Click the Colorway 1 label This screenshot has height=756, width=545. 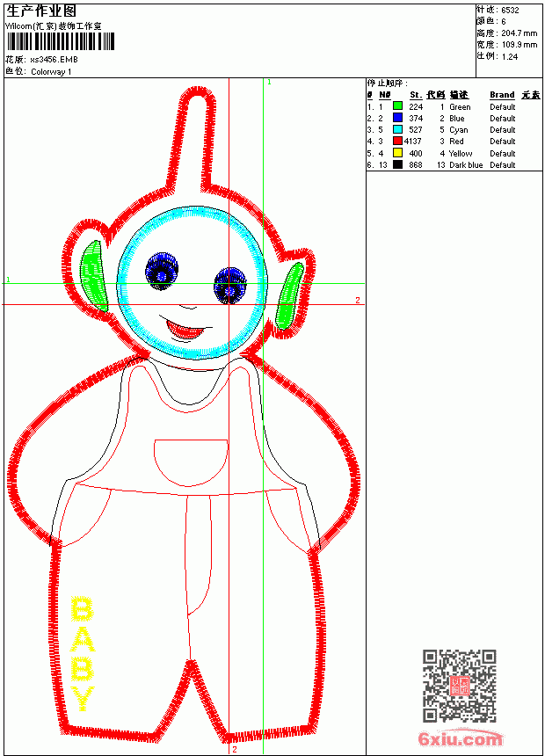(x=51, y=72)
